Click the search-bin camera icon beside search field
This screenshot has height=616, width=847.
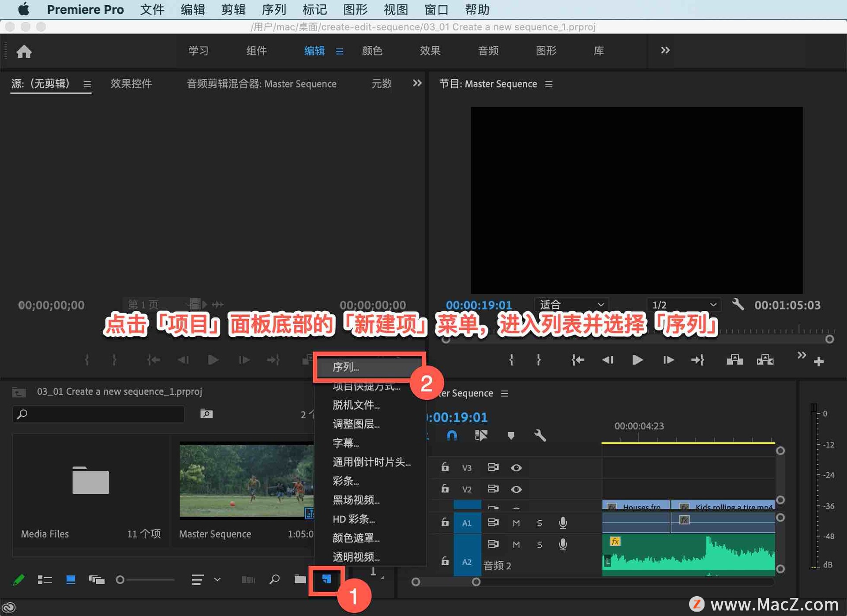coord(206,414)
